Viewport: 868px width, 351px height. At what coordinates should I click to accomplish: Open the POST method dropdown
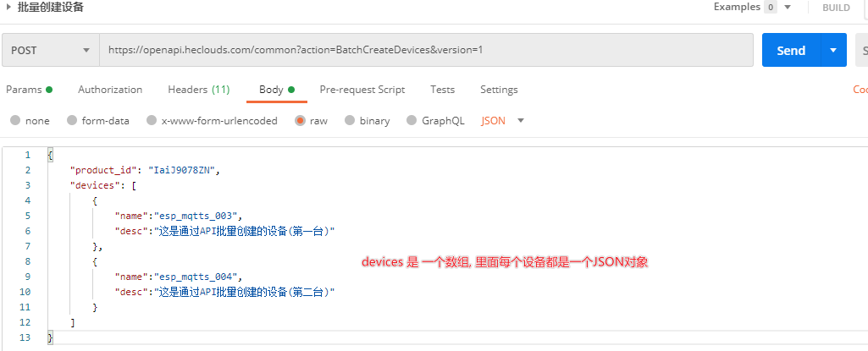[x=51, y=51]
